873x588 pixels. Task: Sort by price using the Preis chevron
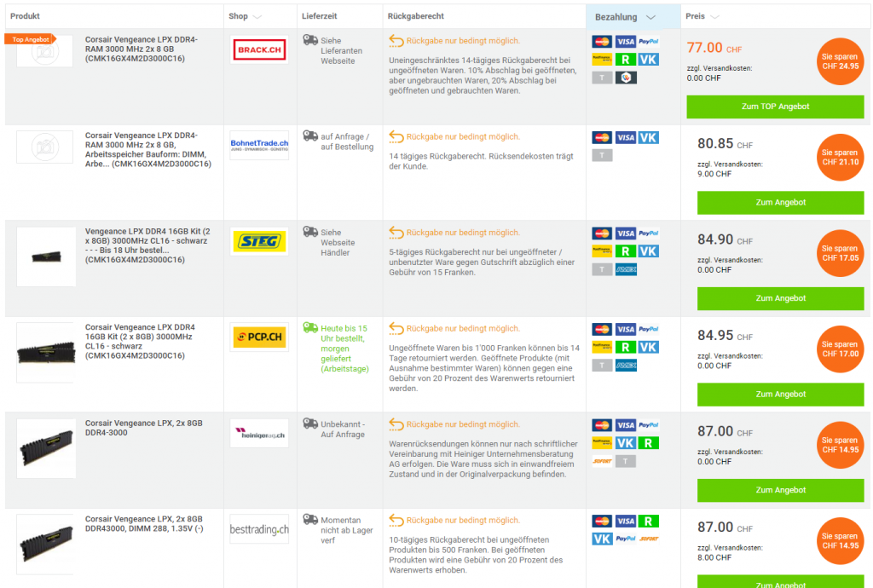coord(714,17)
